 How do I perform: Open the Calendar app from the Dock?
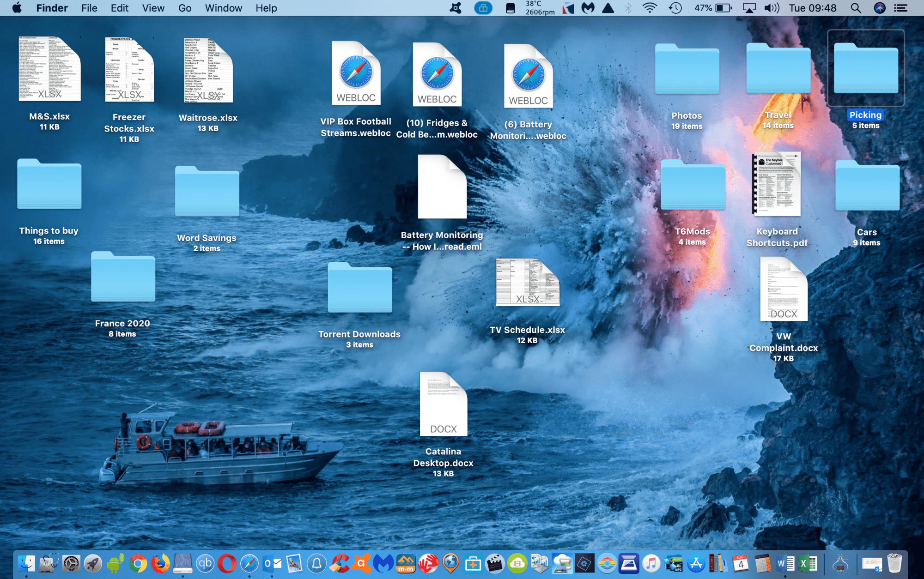point(740,564)
